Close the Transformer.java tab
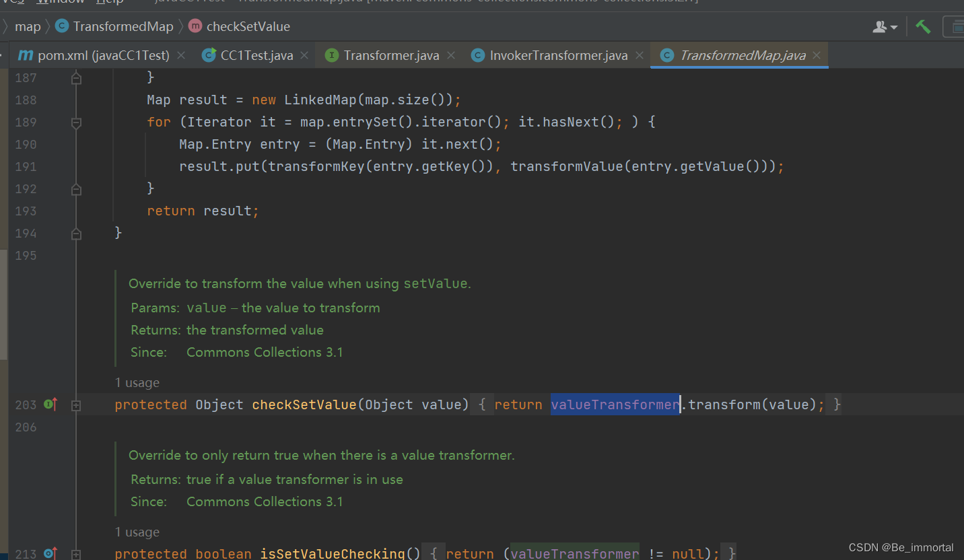This screenshot has width=964, height=560. (x=450, y=55)
